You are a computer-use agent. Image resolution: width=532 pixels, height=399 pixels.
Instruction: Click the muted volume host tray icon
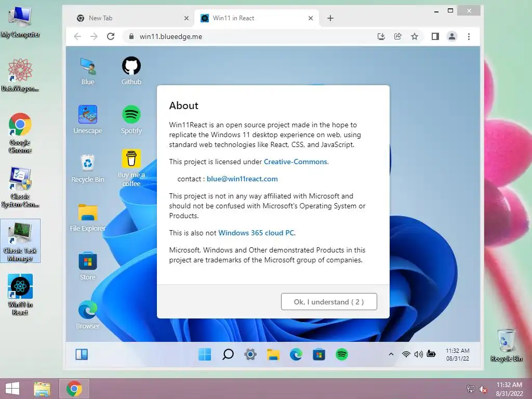coord(483,389)
